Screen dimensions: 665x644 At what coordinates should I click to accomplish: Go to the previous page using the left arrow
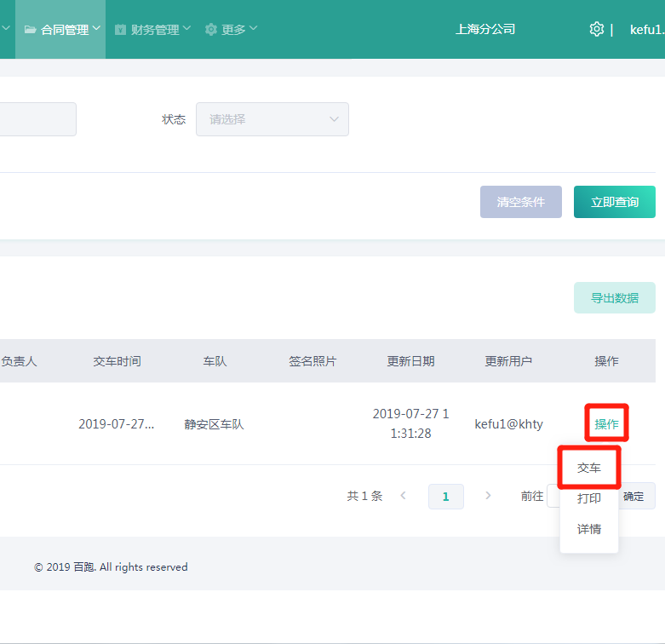tap(403, 496)
